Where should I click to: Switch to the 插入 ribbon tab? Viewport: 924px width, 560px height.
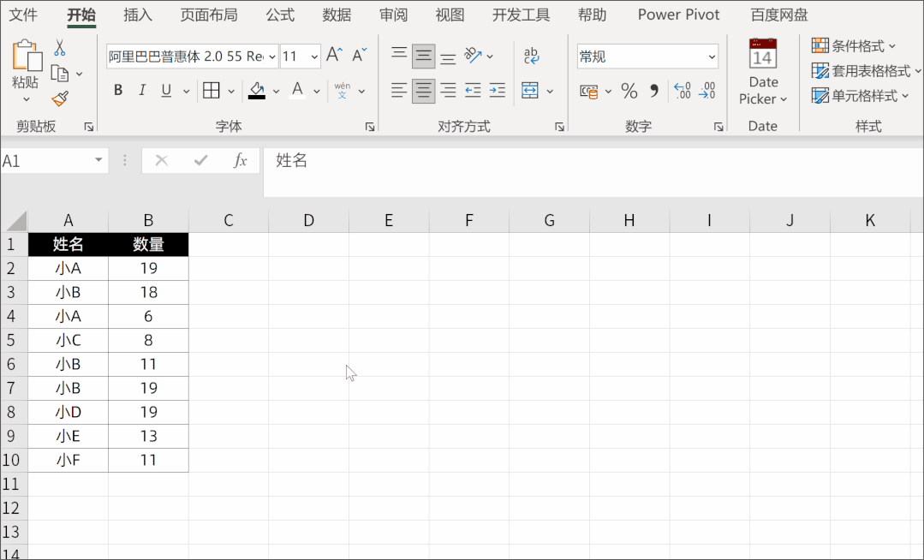[138, 15]
